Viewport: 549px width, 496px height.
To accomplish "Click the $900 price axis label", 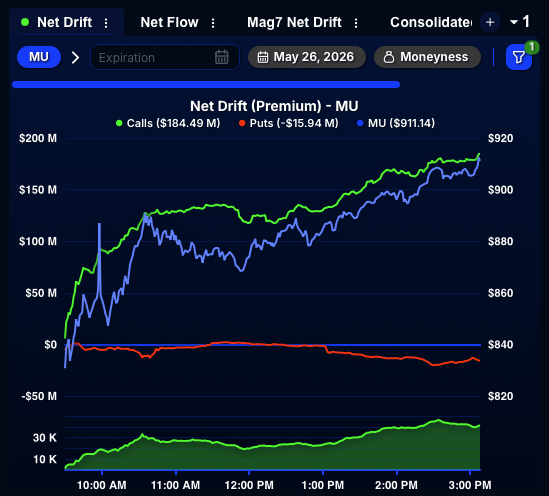I will tap(501, 190).
